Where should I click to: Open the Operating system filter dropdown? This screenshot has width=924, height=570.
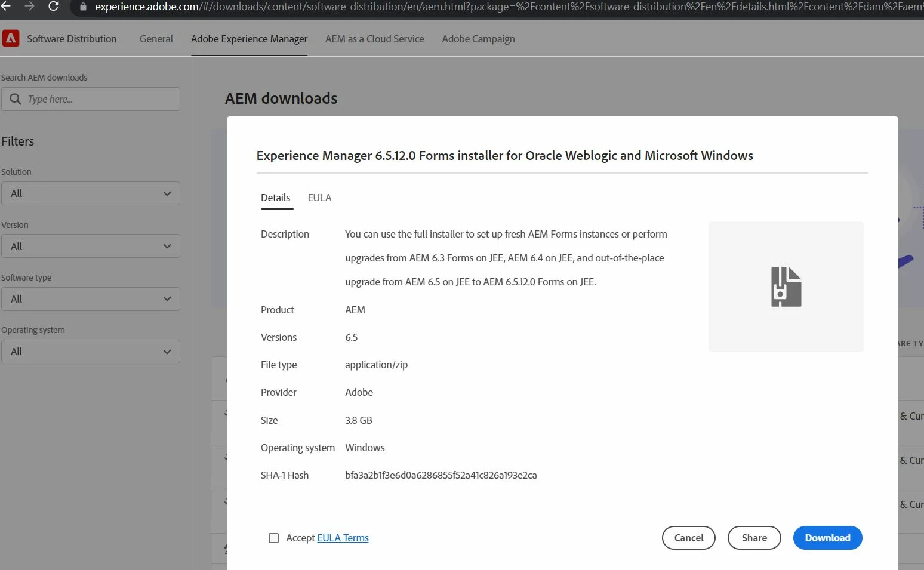(91, 352)
